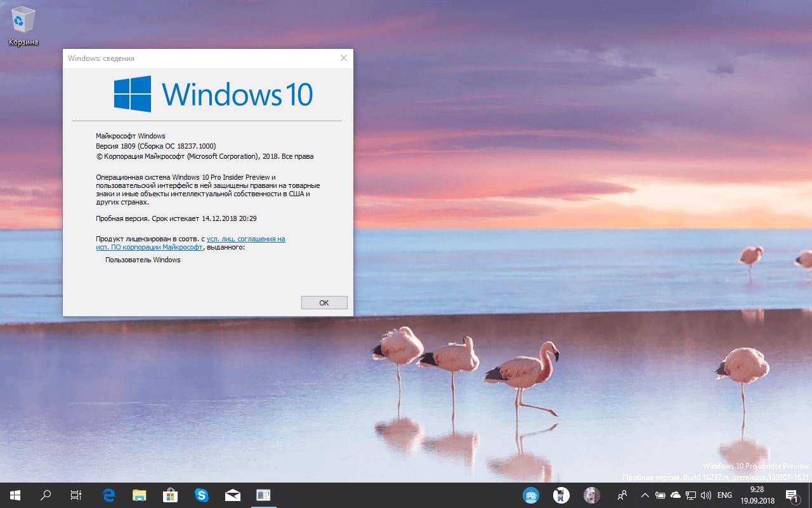Switch input language via the ENG indicator
Image resolution: width=812 pixels, height=508 pixels.
724,495
